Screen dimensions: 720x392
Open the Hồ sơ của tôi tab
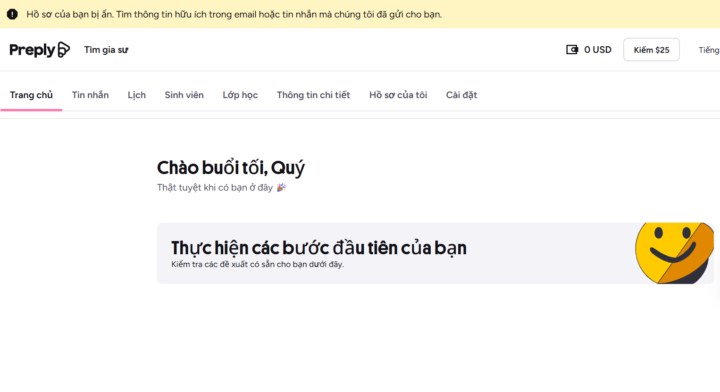click(398, 95)
